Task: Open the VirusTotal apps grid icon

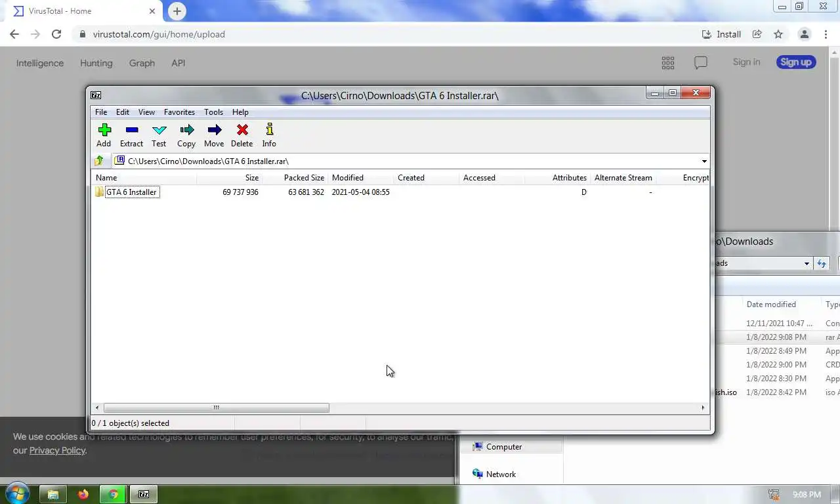Action: tap(668, 63)
